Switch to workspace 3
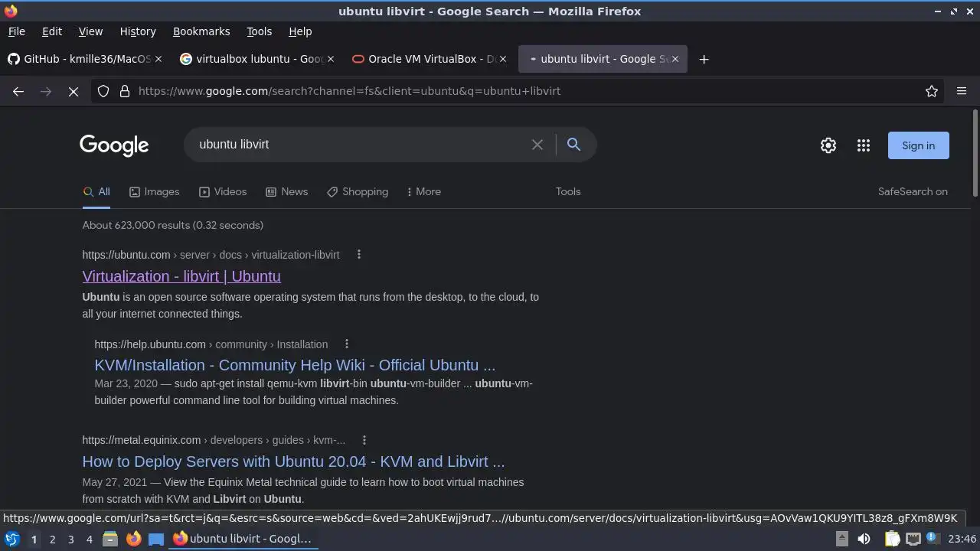This screenshot has height=551, width=980. [x=70, y=539]
